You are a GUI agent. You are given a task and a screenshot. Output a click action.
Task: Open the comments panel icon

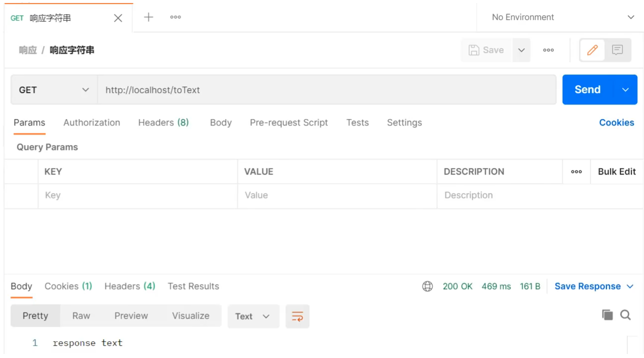(618, 50)
